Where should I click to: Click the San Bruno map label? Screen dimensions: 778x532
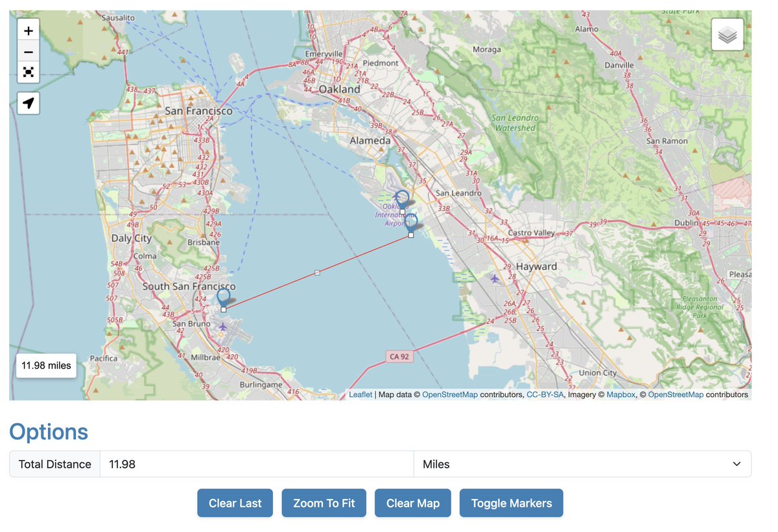[x=191, y=323]
